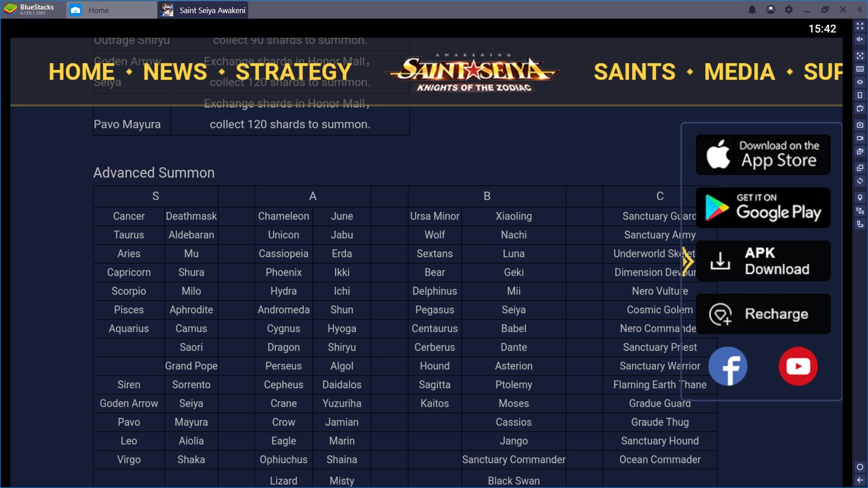Click the Ocean Commader cell in C column

tap(660, 460)
